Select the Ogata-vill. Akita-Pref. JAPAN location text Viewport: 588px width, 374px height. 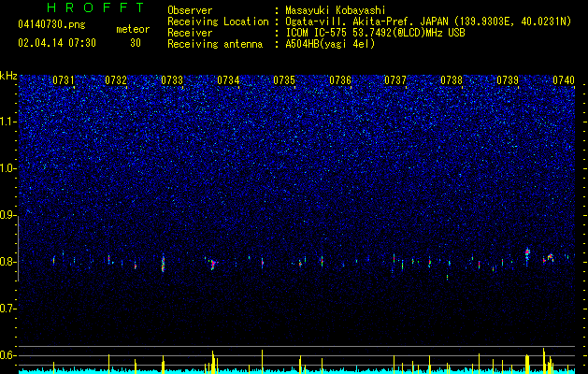(x=428, y=22)
